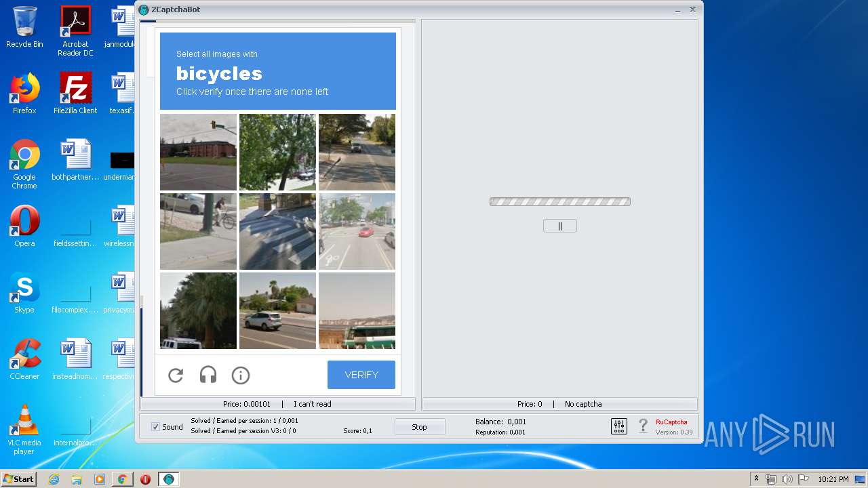The width and height of the screenshot is (868, 488).
Task: Select the tile with the crosswalk stripes
Action: (x=278, y=231)
